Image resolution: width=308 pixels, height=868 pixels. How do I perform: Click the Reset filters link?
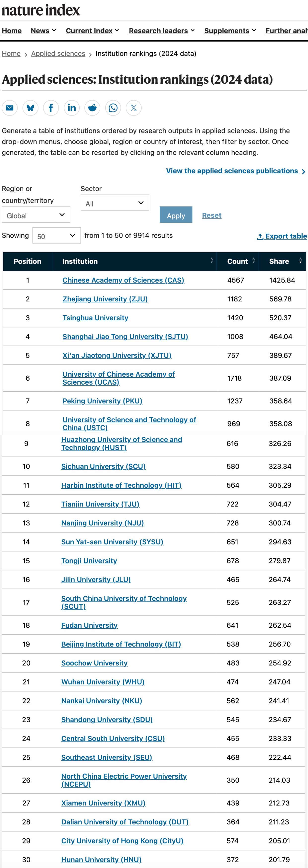[212, 215]
